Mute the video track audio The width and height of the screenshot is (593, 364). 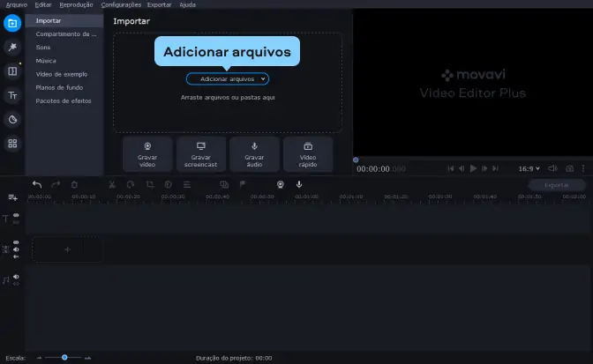point(16,249)
